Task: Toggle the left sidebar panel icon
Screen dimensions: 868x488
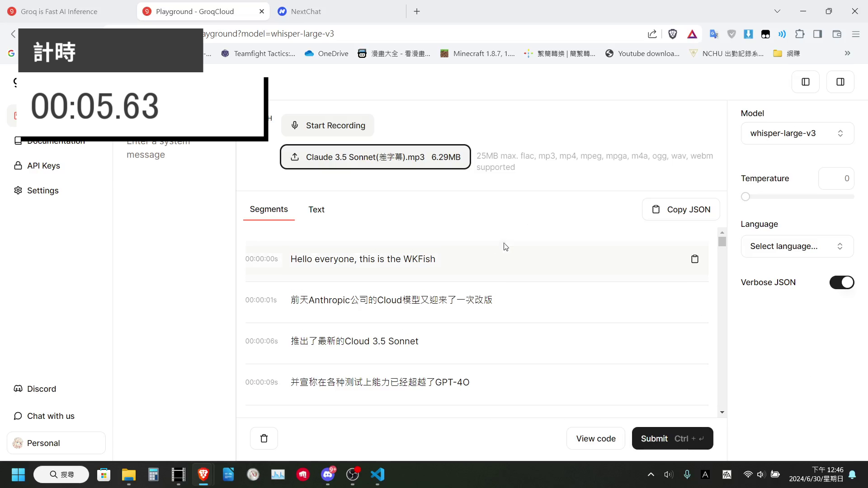Action: pyautogui.click(x=806, y=82)
